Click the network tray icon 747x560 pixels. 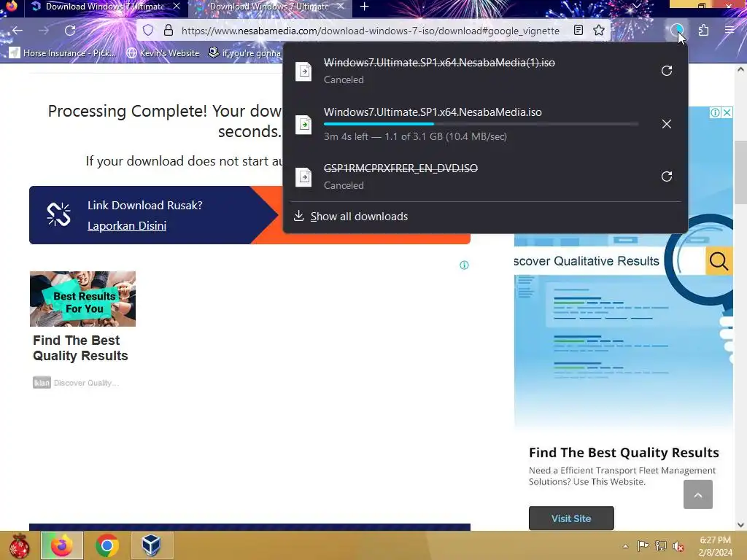click(661, 545)
